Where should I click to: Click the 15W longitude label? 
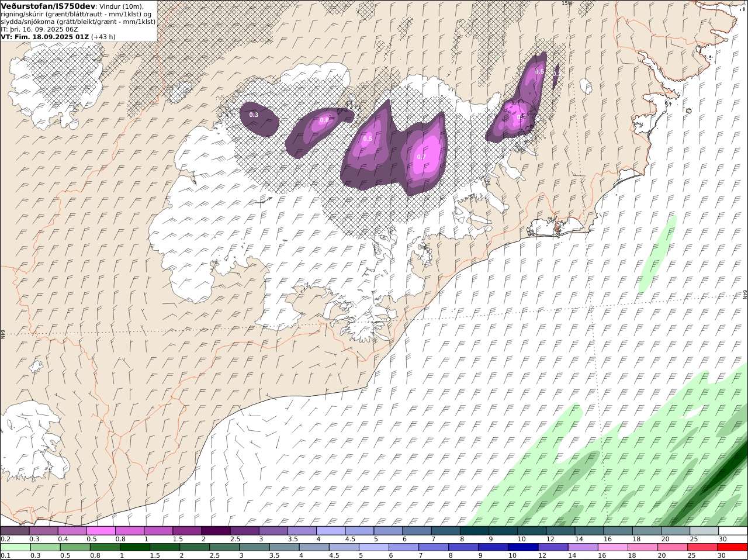click(566, 3)
